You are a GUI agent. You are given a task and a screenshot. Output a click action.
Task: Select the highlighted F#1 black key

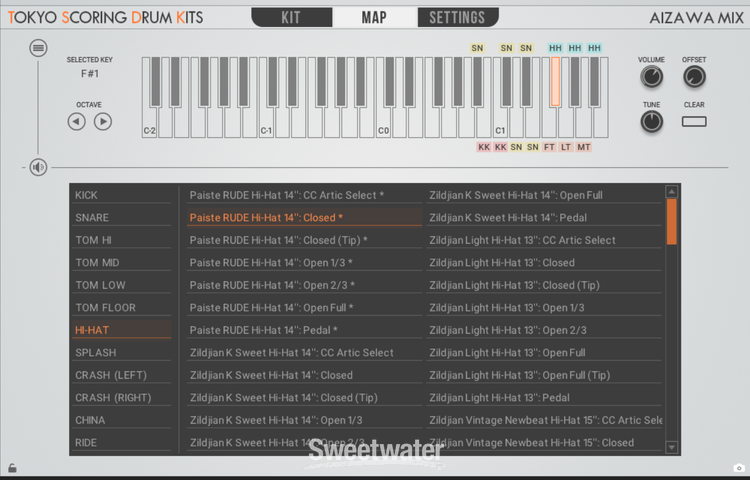tap(555, 81)
